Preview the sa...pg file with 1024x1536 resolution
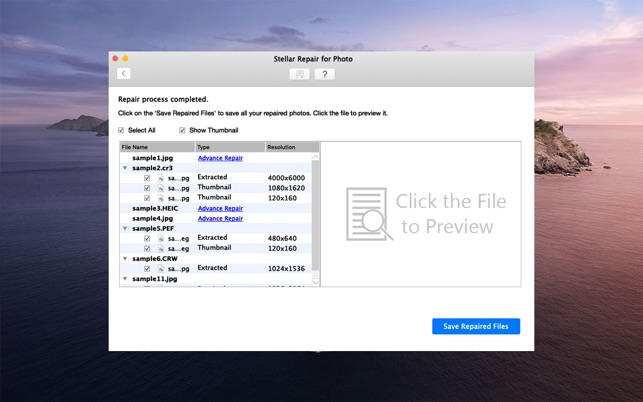Screen dimensions: 643x402 click(178, 269)
